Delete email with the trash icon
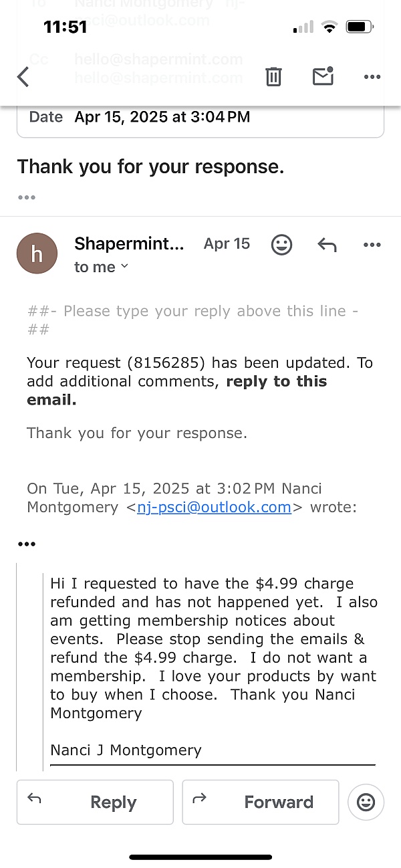Viewport: 401px width, 868px height. [273, 77]
